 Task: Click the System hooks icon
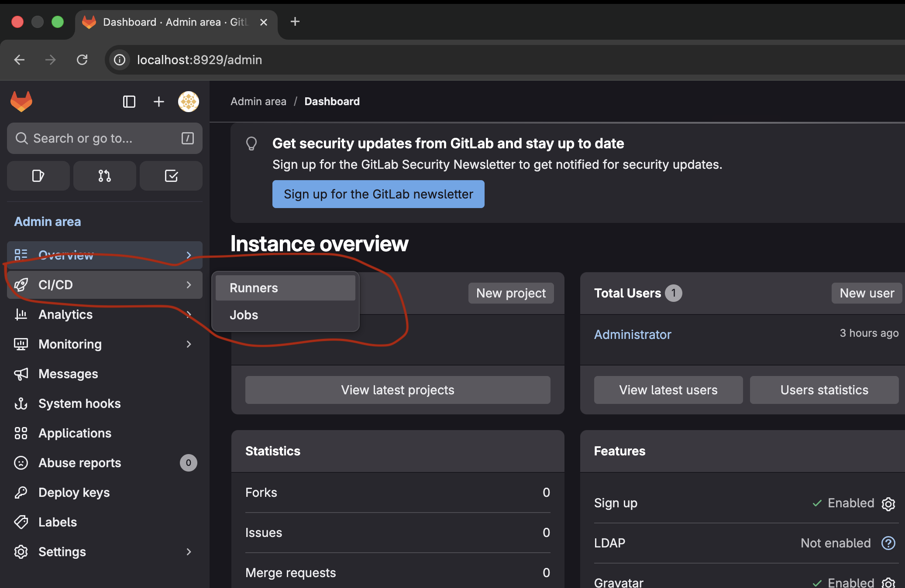[21, 403]
